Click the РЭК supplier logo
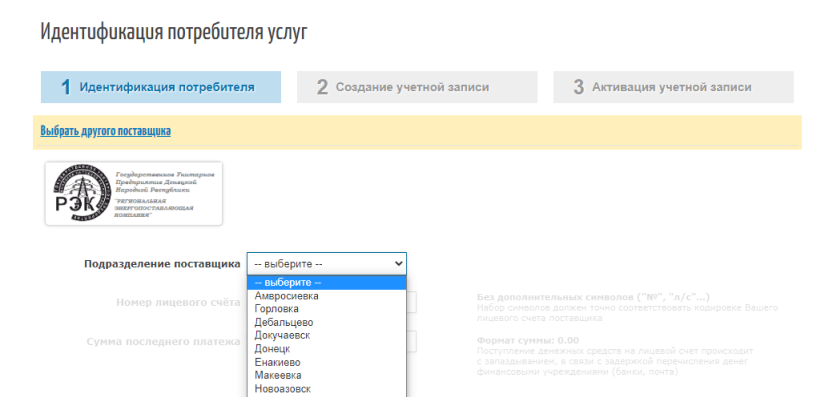This screenshot has height=397, width=829. pyautogui.click(x=134, y=193)
